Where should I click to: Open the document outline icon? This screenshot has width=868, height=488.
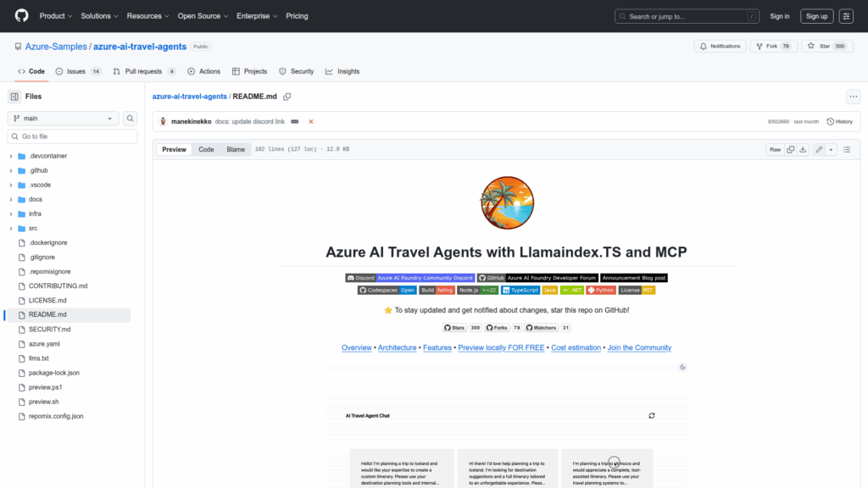pos(847,150)
